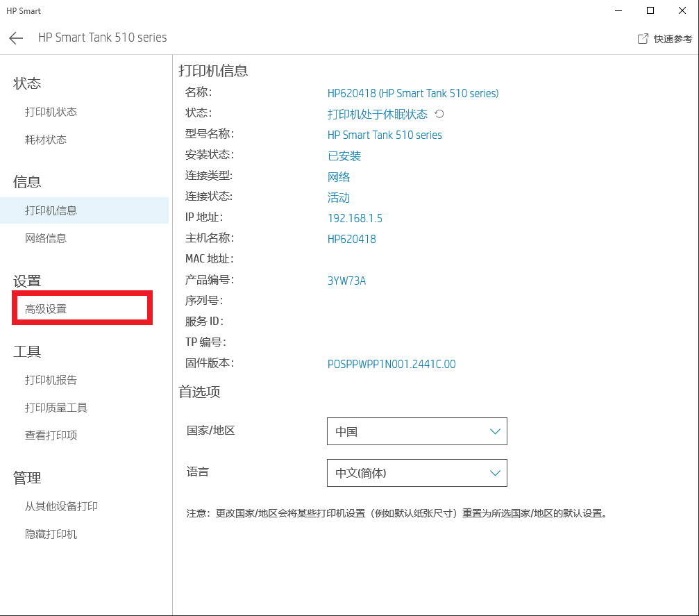
Task: Open 打印机报告 under 工具
Action: pos(51,380)
